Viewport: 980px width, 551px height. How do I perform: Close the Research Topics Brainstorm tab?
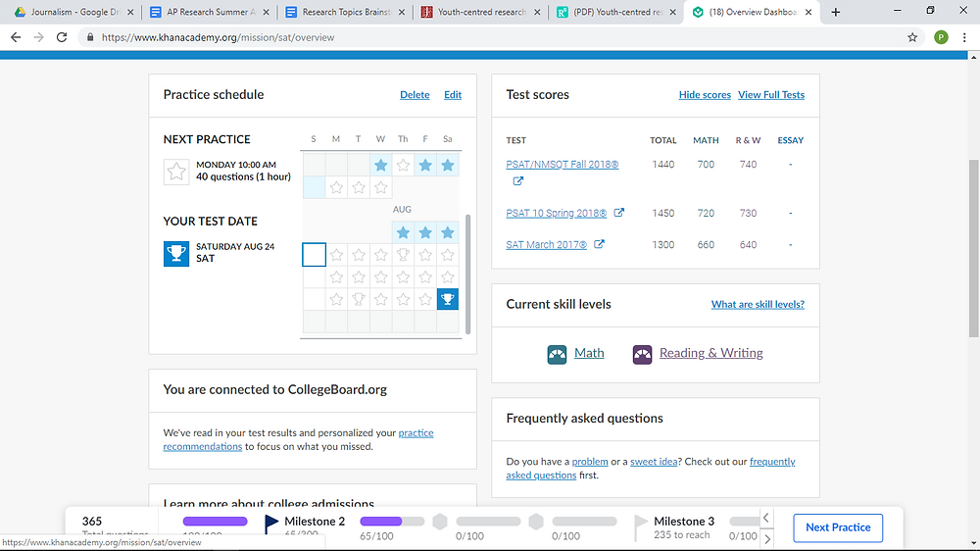pyautogui.click(x=401, y=12)
